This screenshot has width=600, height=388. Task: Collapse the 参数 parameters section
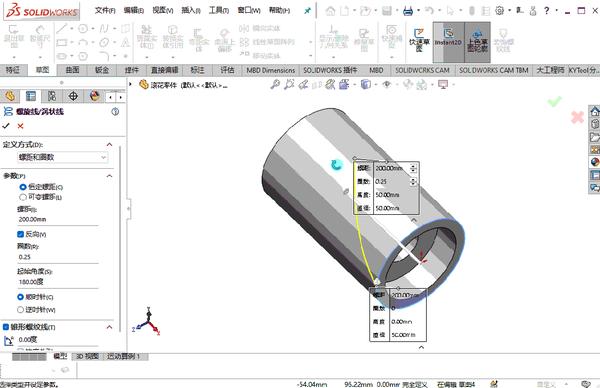(x=109, y=176)
